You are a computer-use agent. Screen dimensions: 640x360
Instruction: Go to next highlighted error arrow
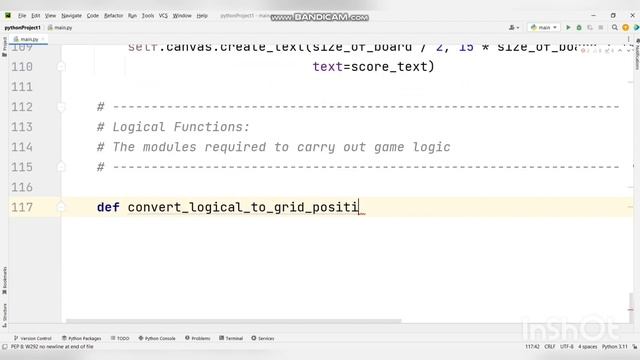[x=628, y=51]
